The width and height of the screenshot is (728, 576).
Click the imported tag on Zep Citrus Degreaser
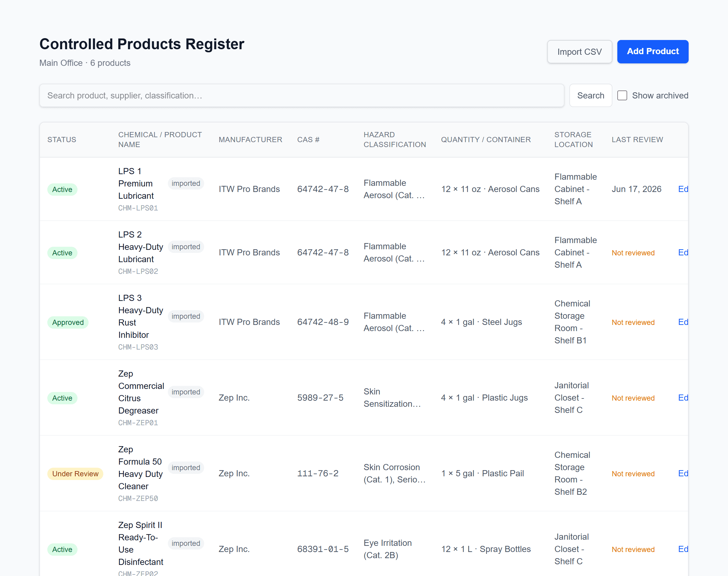click(186, 392)
